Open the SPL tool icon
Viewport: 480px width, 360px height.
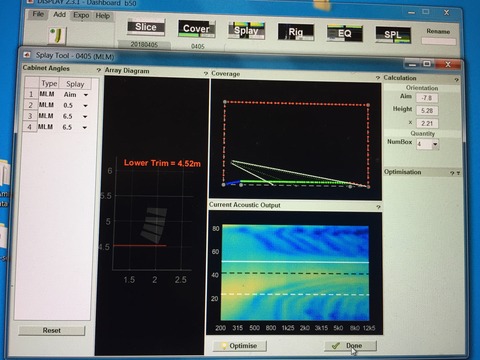(x=393, y=35)
